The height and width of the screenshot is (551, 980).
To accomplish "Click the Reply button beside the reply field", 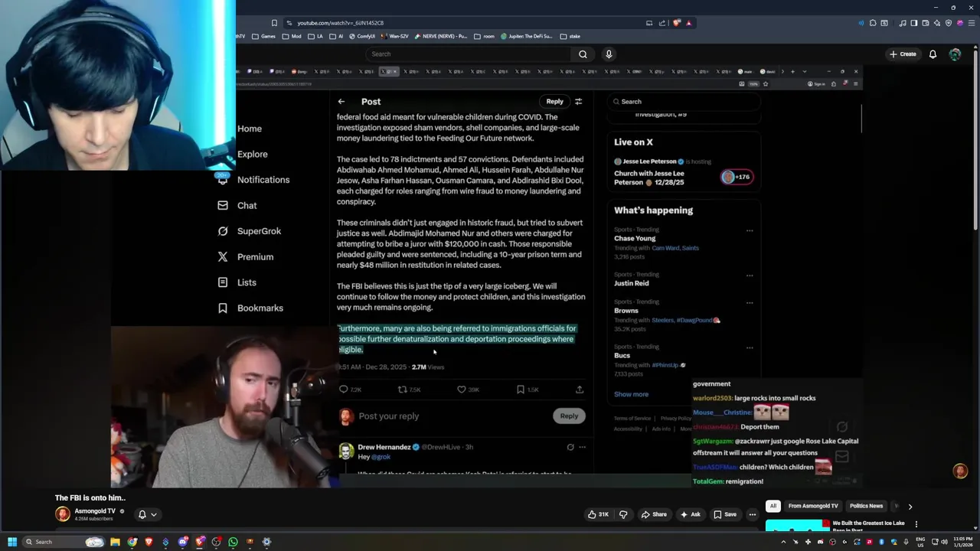I will click(569, 416).
